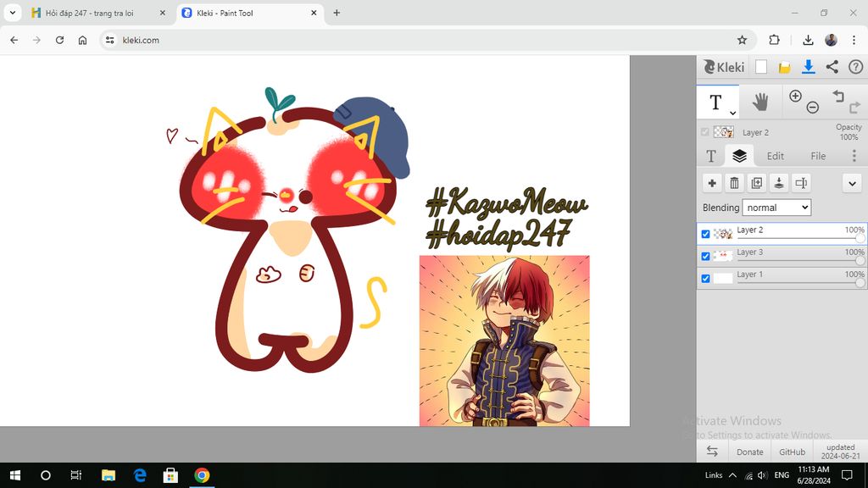Show hidden system tray icons chevron
Screen dimensions: 868x488
pyautogui.click(x=732, y=475)
